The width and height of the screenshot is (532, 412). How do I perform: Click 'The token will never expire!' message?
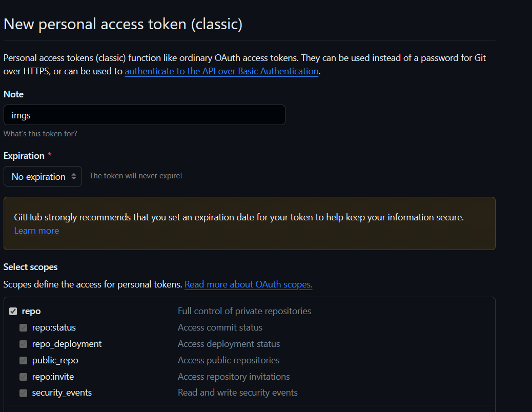(135, 176)
